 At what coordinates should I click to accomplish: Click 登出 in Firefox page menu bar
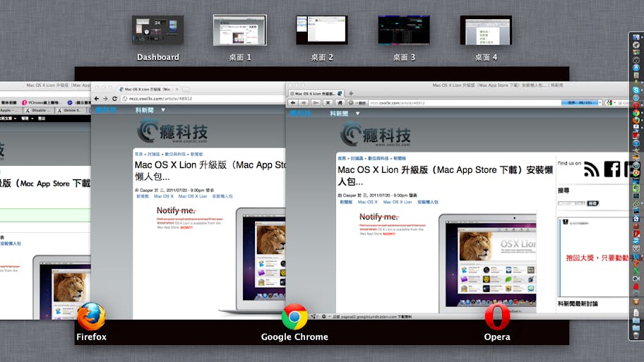point(42,119)
